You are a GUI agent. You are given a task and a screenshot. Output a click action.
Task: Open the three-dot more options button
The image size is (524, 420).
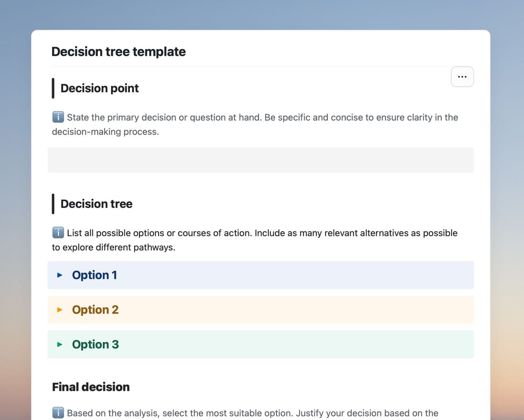pyautogui.click(x=462, y=77)
